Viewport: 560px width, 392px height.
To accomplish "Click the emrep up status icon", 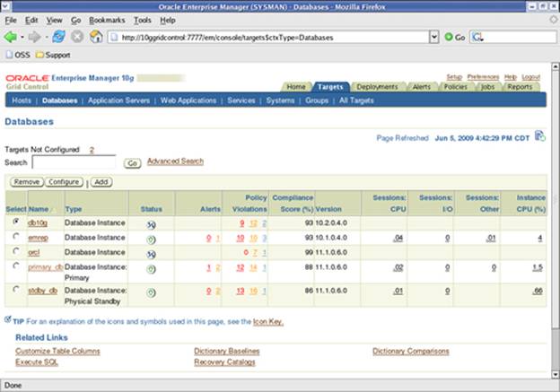I will pos(152,240).
